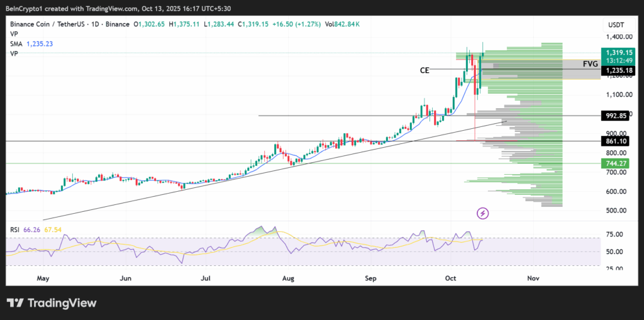The height and width of the screenshot is (320, 644).
Task: Select the Oct label on time axis
Action: 451,277
